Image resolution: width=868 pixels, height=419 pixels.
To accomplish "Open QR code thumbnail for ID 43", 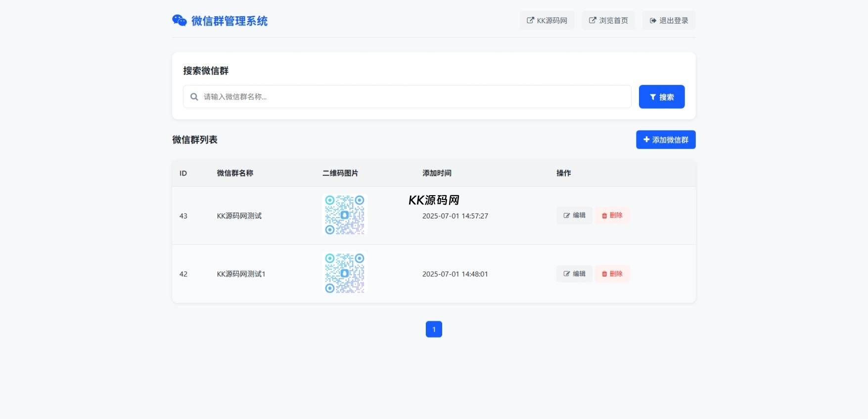I will click(x=345, y=215).
